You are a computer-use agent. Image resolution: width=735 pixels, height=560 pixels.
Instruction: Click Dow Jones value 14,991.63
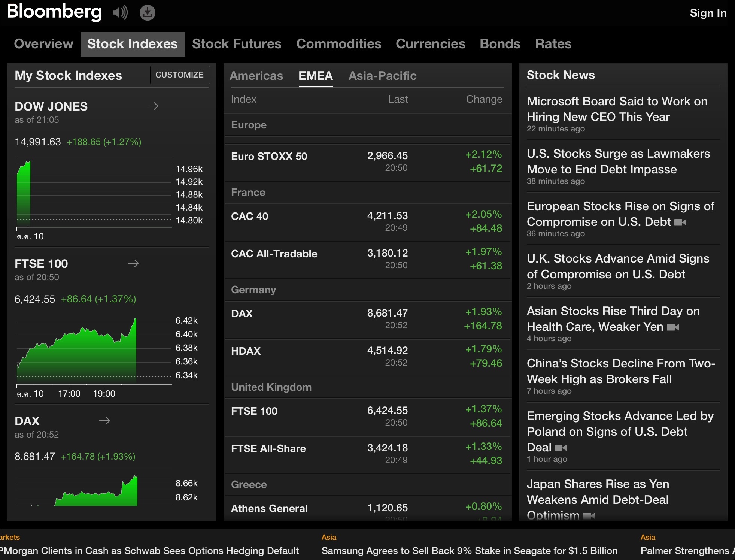tap(37, 142)
